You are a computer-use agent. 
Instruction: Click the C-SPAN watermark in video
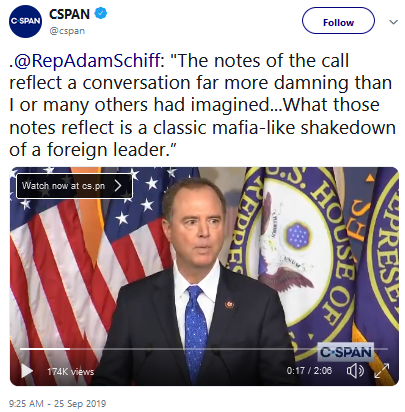coord(345,352)
